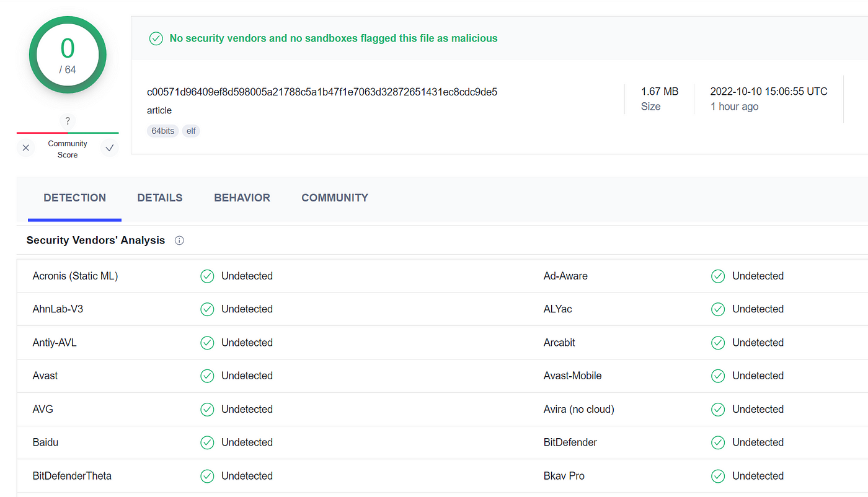The height and width of the screenshot is (497, 868).
Task: Switch to the DETECTION tab
Action: 74,198
